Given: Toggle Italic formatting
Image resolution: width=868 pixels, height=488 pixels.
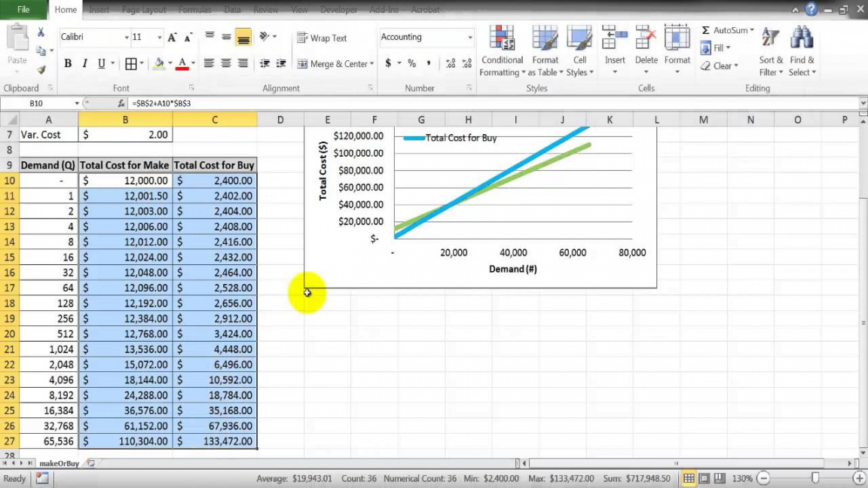Looking at the screenshot, I should [x=84, y=63].
